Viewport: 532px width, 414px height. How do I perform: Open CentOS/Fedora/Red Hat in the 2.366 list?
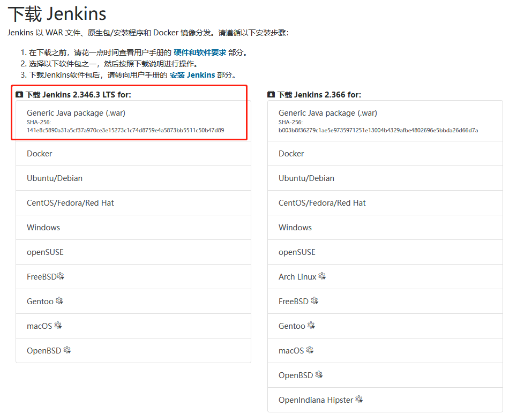point(385,203)
